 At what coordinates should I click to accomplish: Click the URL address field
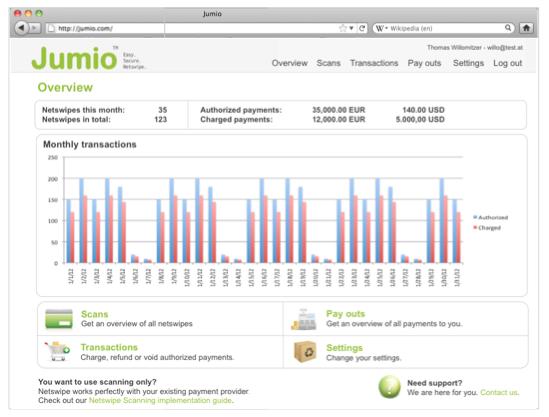pos(207,28)
